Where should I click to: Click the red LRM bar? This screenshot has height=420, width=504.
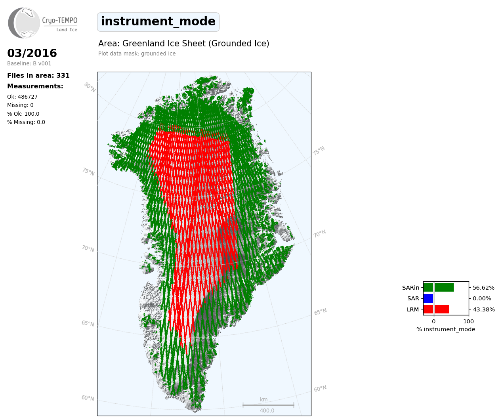tap(436, 309)
